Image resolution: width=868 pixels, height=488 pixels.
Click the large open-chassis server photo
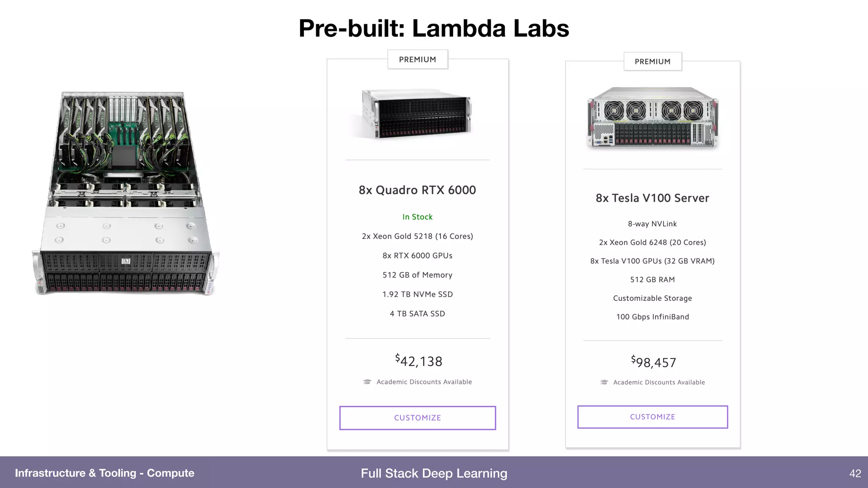click(x=126, y=193)
